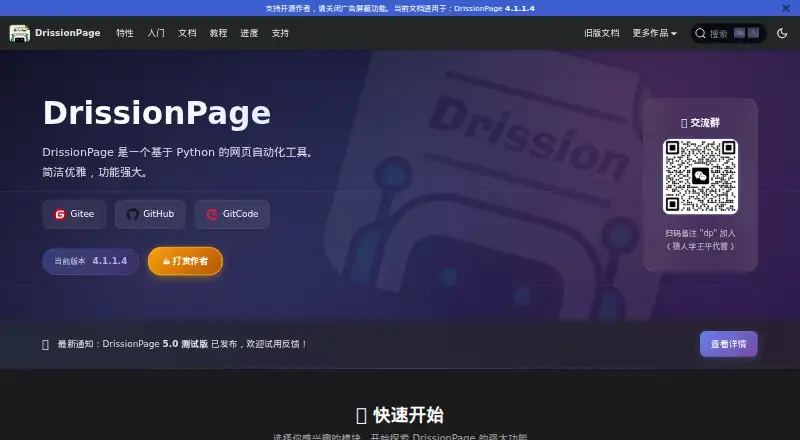Image resolution: width=800 pixels, height=440 pixels.
Task: Open the GitHub repository button
Action: click(x=150, y=214)
